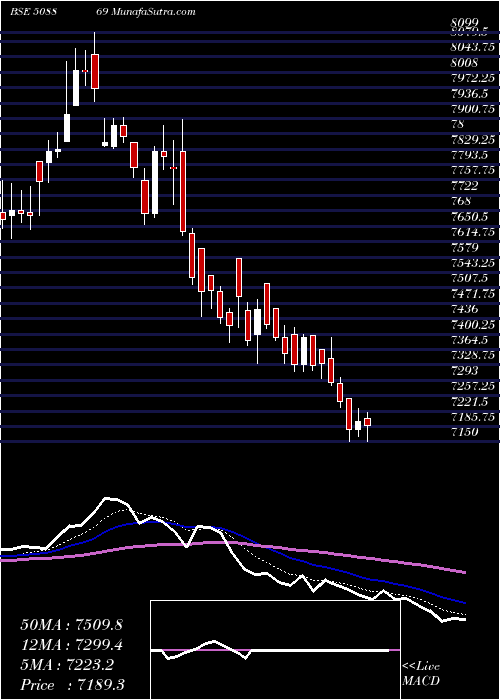Click the 7150 price axis label
Viewport: 500px width, 700px height.
464,432
